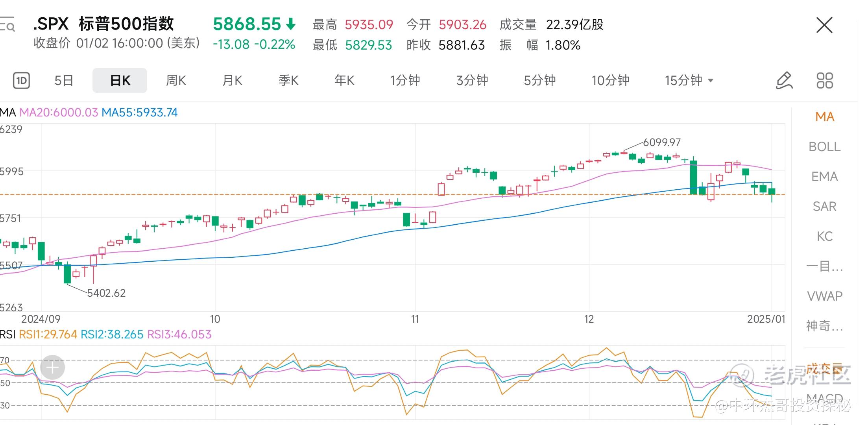Select the KC indicator
This screenshot has height=425, width=868.
tap(824, 237)
